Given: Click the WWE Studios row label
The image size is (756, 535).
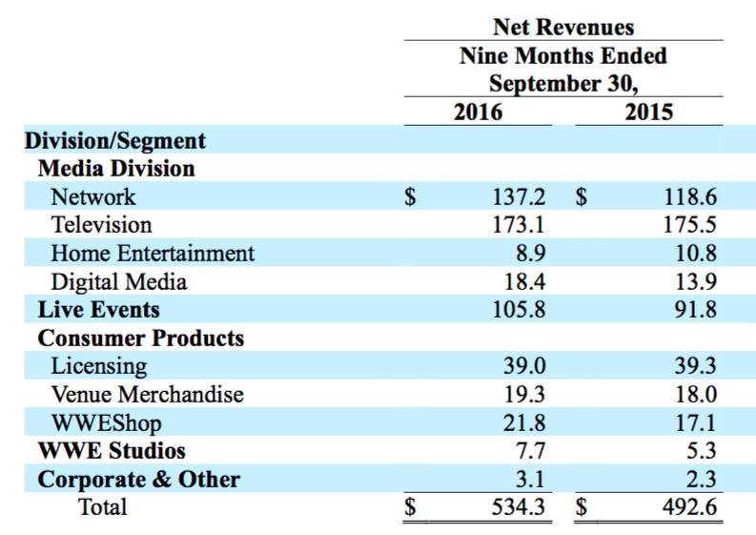Looking at the screenshot, I should [112, 450].
